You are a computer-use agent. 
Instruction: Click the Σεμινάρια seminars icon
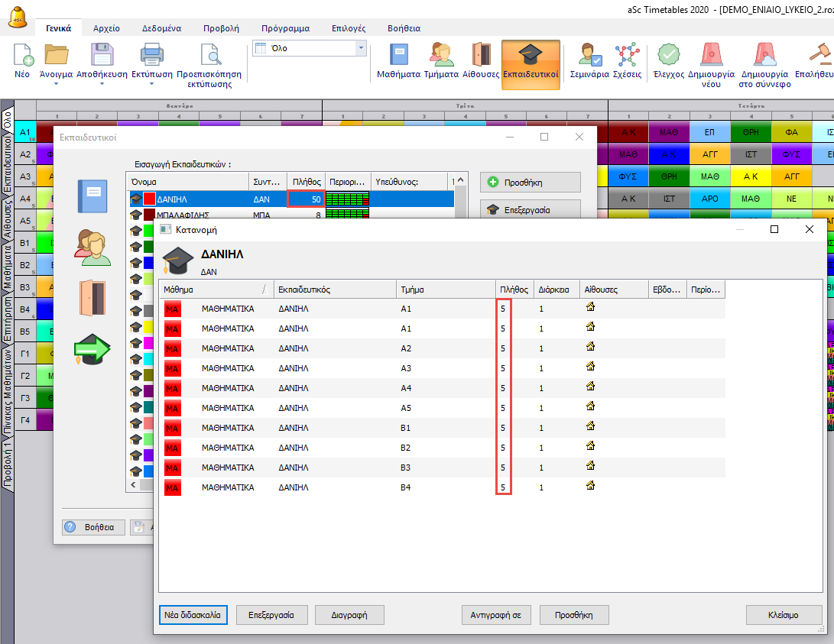[589, 55]
